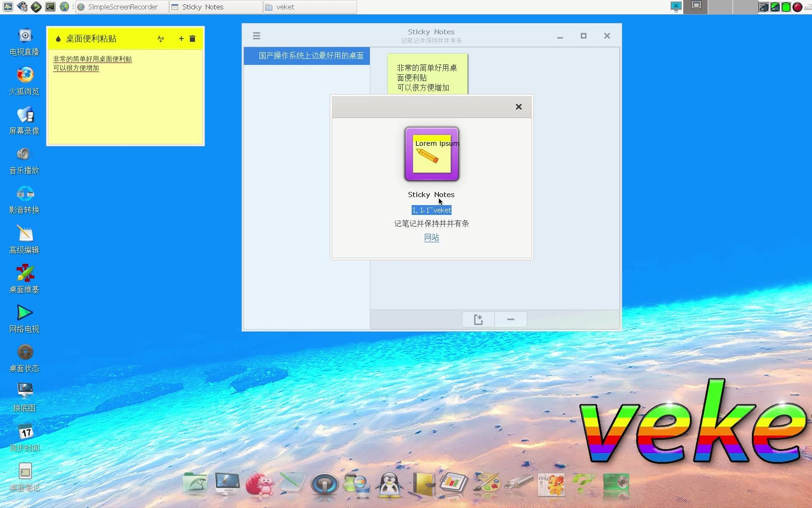
Task: Click the system monitor icon in the top panel
Action: [x=8, y=7]
